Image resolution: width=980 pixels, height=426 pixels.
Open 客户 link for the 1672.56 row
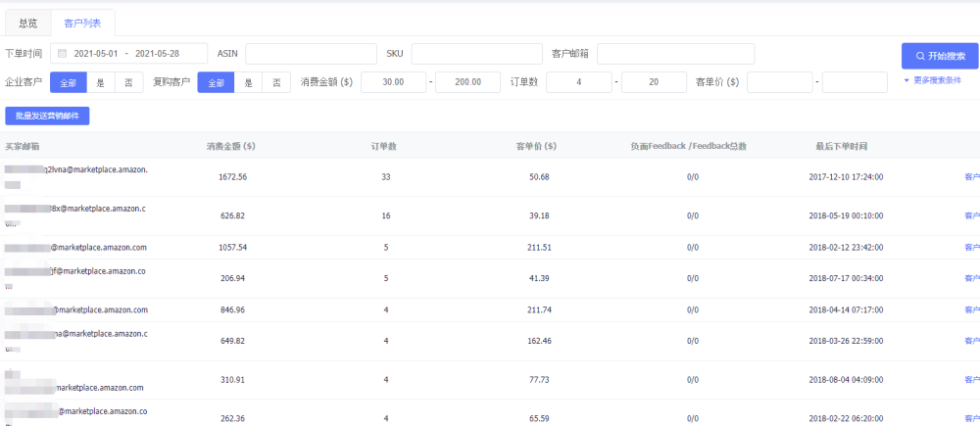coord(971,177)
